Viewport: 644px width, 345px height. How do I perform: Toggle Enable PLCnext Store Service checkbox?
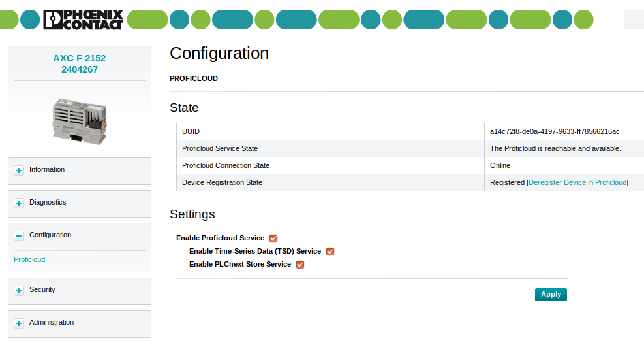pos(300,265)
